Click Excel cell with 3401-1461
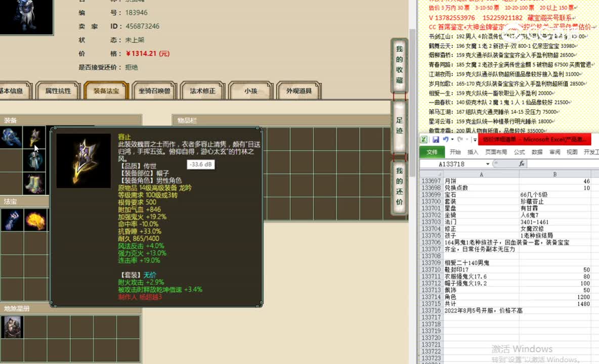 pyautogui.click(x=555, y=222)
